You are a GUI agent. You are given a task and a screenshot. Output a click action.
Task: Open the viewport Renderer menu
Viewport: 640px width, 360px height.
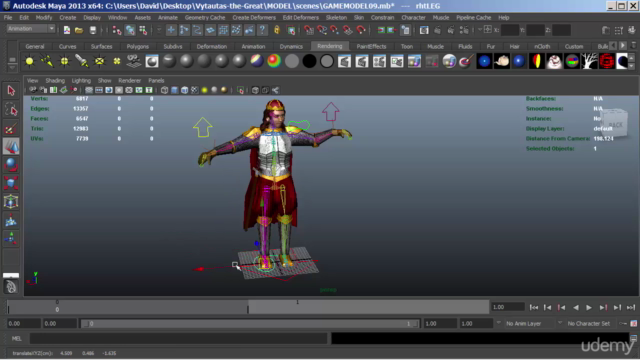tap(129, 80)
